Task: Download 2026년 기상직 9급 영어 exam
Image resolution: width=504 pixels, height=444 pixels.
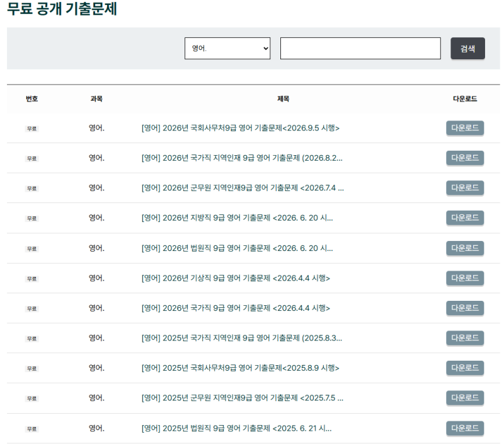Action: pyautogui.click(x=465, y=278)
